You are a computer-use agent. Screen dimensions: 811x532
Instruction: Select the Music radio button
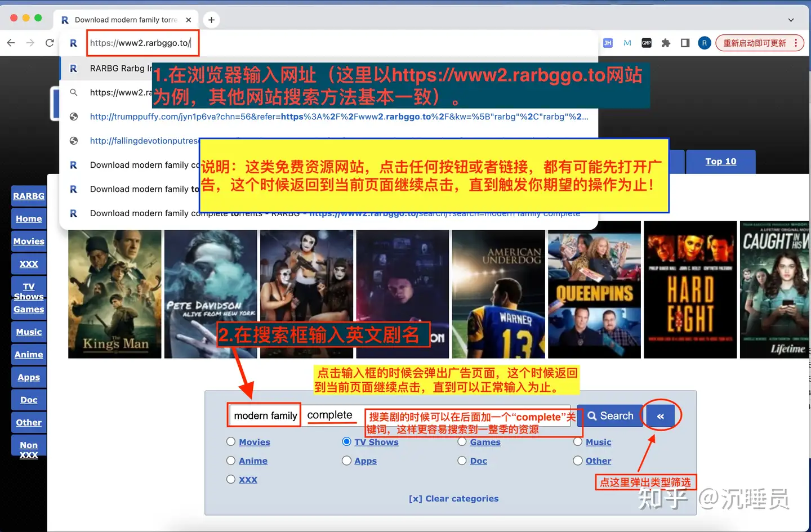pyautogui.click(x=578, y=442)
